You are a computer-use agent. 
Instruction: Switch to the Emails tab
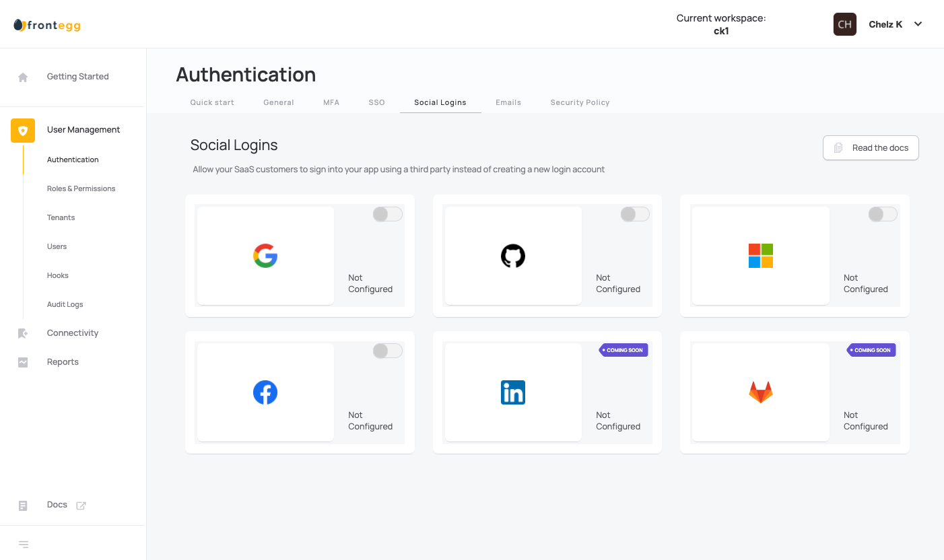point(508,102)
